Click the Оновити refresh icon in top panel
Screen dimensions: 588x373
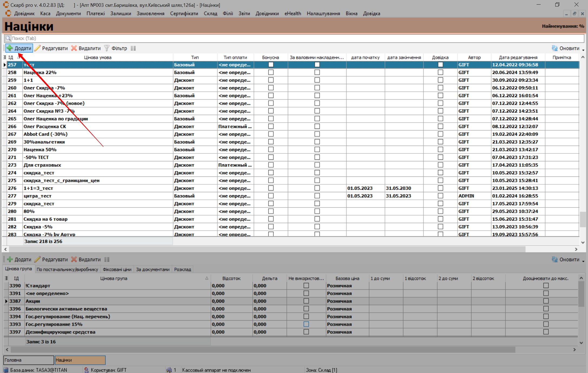tap(555, 48)
